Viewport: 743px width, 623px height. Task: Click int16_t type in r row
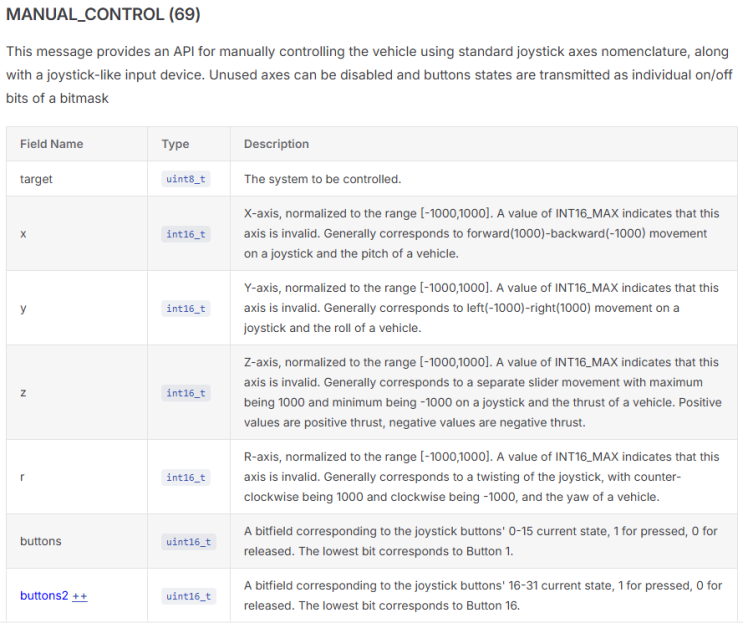(186, 477)
